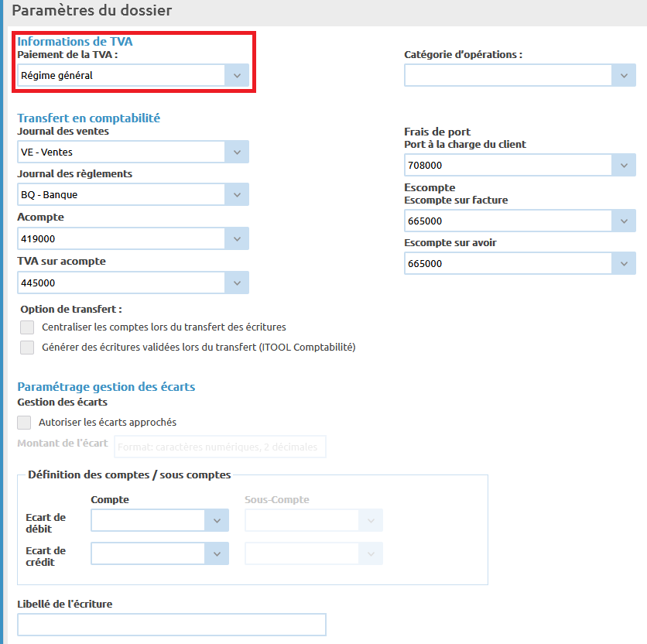Tick the Autoriser les écarts approchés checkbox
The width and height of the screenshot is (647, 644).
(x=25, y=423)
